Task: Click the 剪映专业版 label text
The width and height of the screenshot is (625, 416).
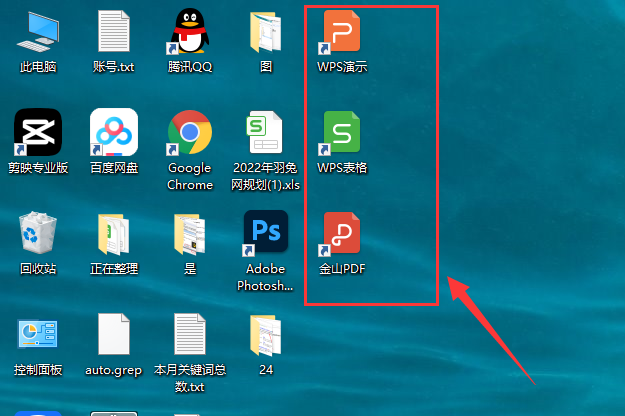Action: pyautogui.click(x=38, y=168)
